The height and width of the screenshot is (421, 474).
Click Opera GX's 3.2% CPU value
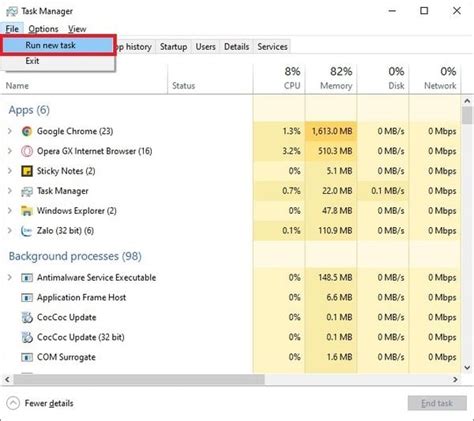[291, 151]
